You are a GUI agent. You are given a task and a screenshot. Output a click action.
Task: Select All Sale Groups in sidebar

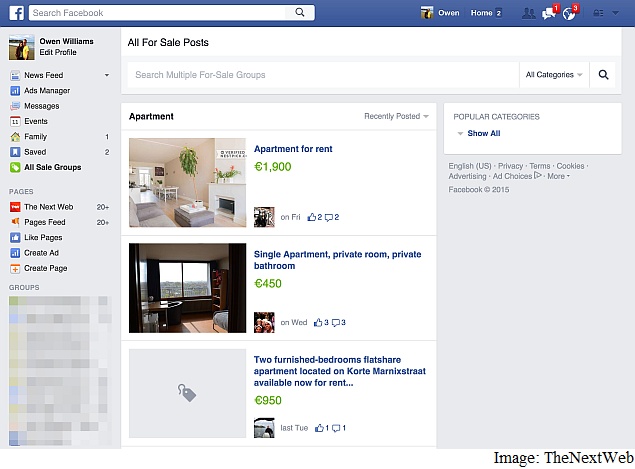pos(52,167)
